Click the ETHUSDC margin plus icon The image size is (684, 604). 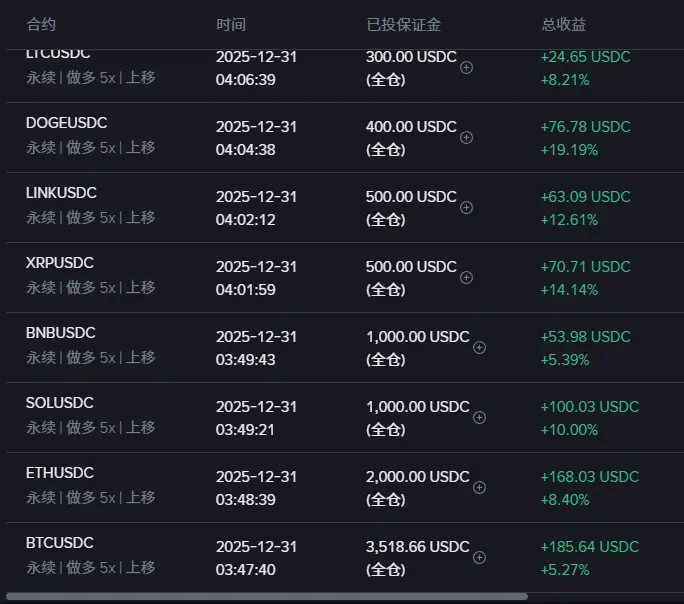pos(479,487)
